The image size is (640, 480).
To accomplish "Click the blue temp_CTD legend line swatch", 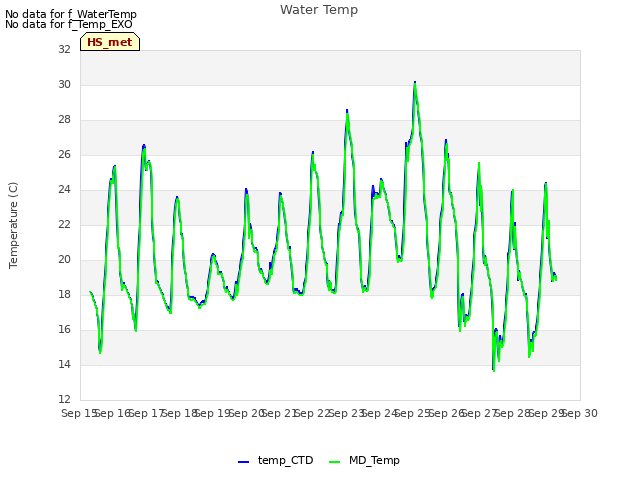I will click(x=243, y=462).
